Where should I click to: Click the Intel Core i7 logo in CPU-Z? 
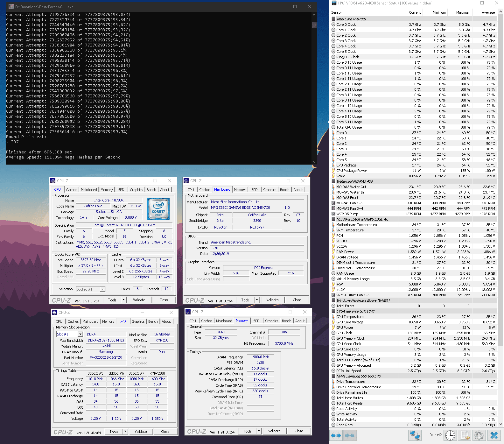point(158,209)
